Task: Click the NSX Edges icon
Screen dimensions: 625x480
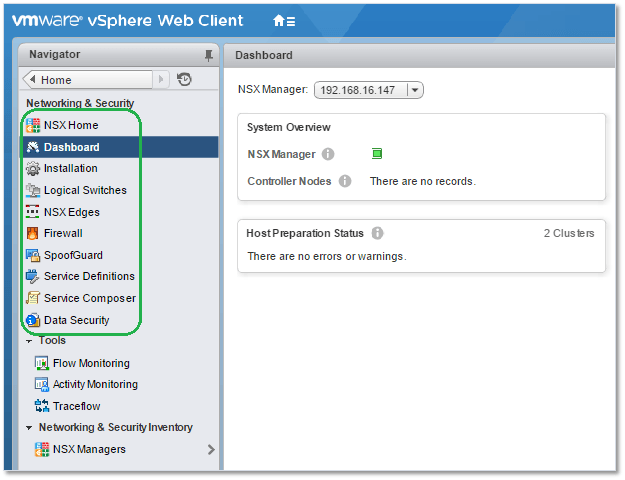Action: (x=33, y=212)
